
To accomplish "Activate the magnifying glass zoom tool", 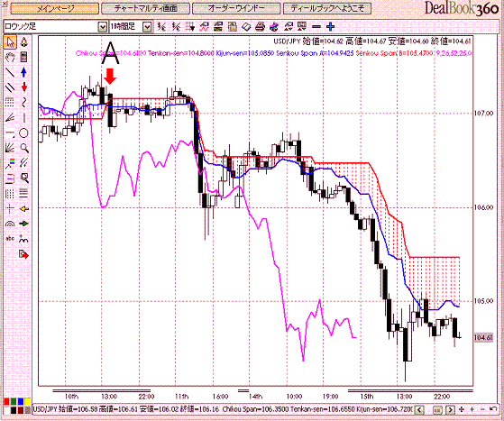I will (x=23, y=148).
